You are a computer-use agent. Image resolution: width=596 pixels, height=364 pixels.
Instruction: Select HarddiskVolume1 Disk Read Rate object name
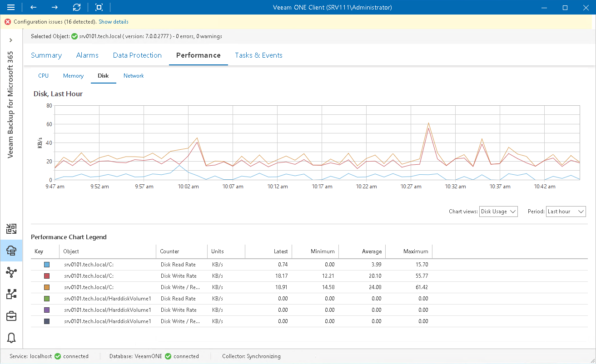pyautogui.click(x=107, y=299)
